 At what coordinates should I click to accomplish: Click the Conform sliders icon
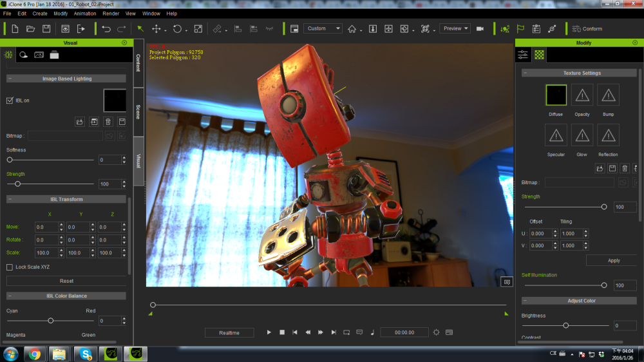click(x=575, y=28)
